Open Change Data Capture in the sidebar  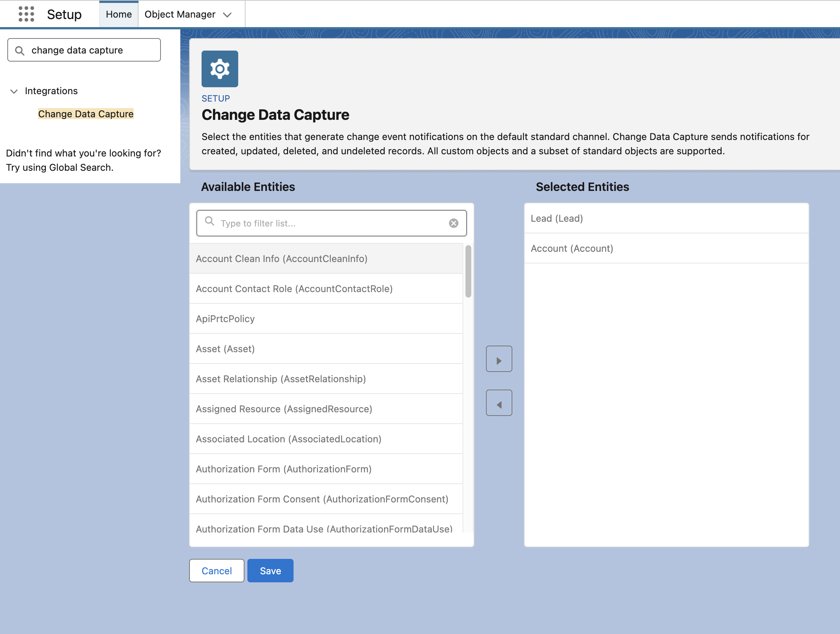click(86, 114)
